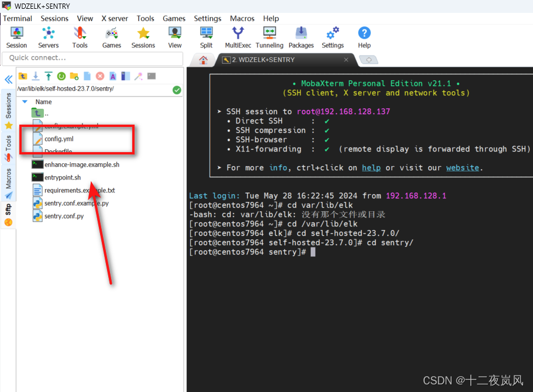Viewport: 533px width, 392px height.
Task: Click the SFTP upload icon
Action: (49, 76)
